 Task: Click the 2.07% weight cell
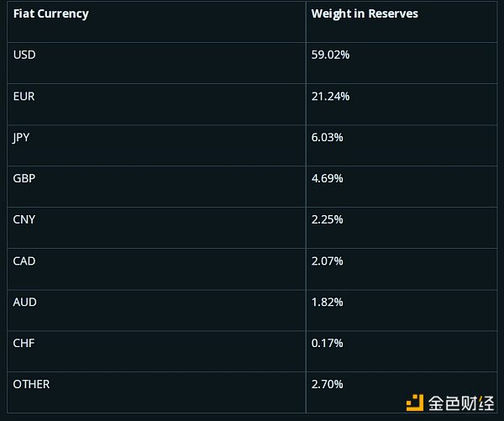coord(327,261)
